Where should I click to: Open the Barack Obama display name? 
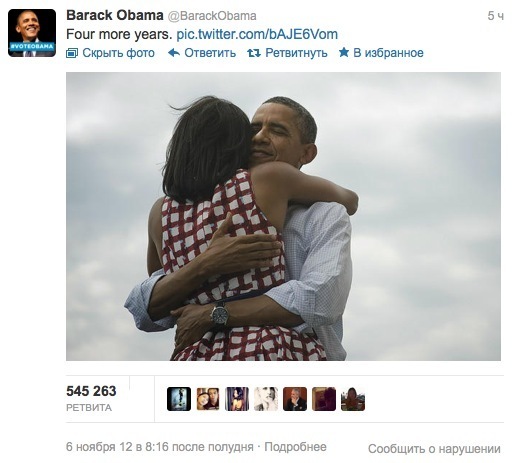115,15
